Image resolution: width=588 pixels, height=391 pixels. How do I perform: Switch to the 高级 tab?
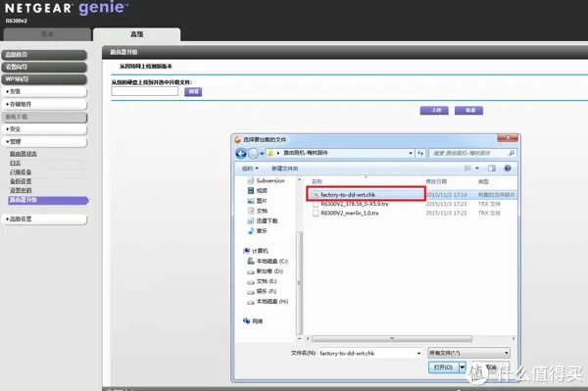coord(136,34)
